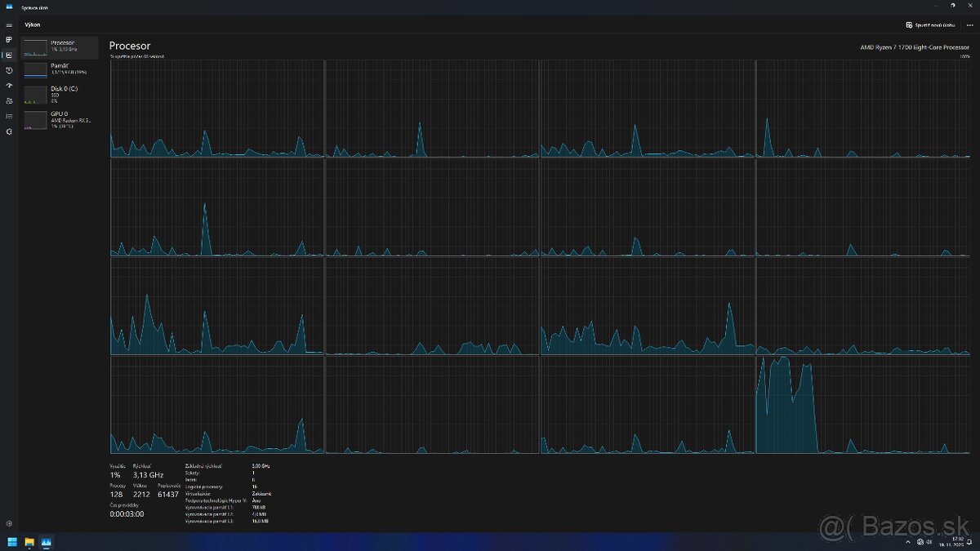Click the taskbar clock and date
Image resolution: width=980 pixels, height=551 pixels.
coord(952,541)
